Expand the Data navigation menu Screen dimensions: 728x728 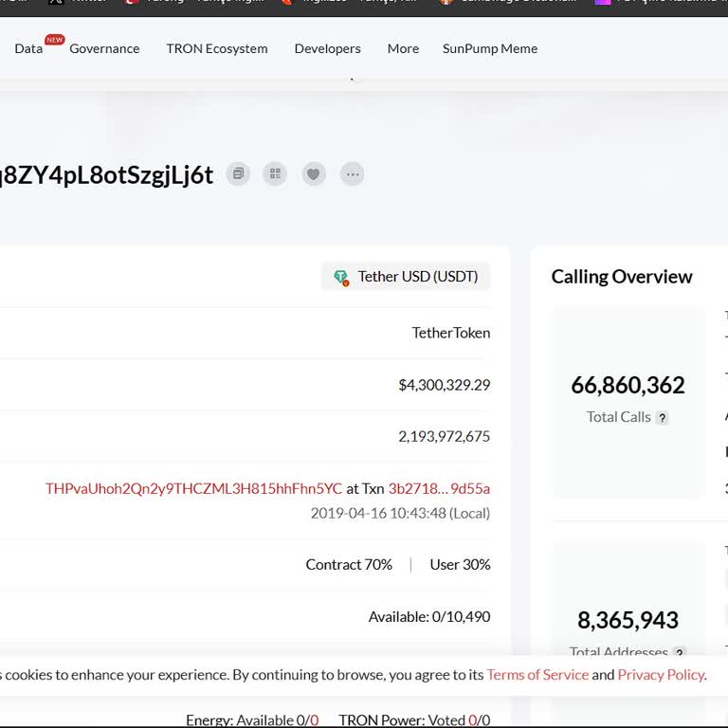(x=28, y=48)
